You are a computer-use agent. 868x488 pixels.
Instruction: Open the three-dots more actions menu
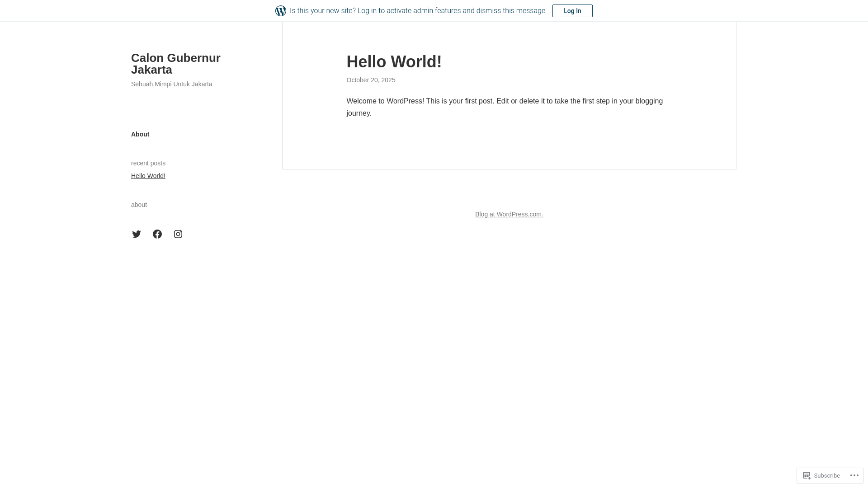854,475
